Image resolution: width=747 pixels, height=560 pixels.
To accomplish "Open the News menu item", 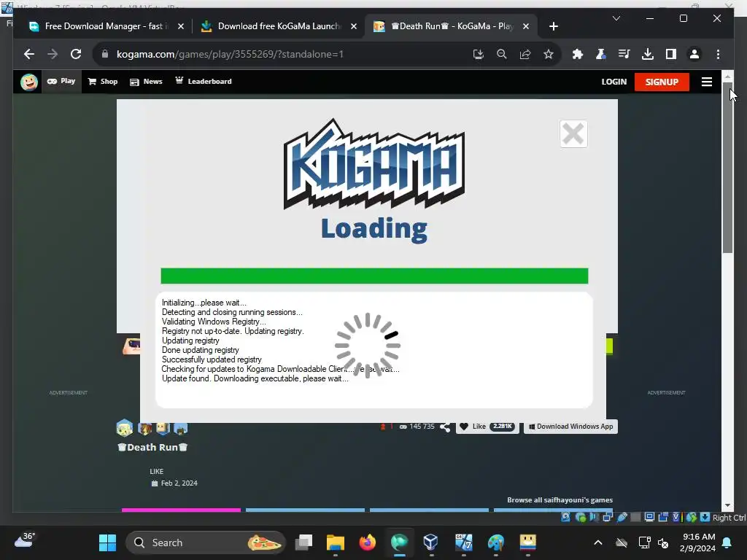I will coord(146,82).
